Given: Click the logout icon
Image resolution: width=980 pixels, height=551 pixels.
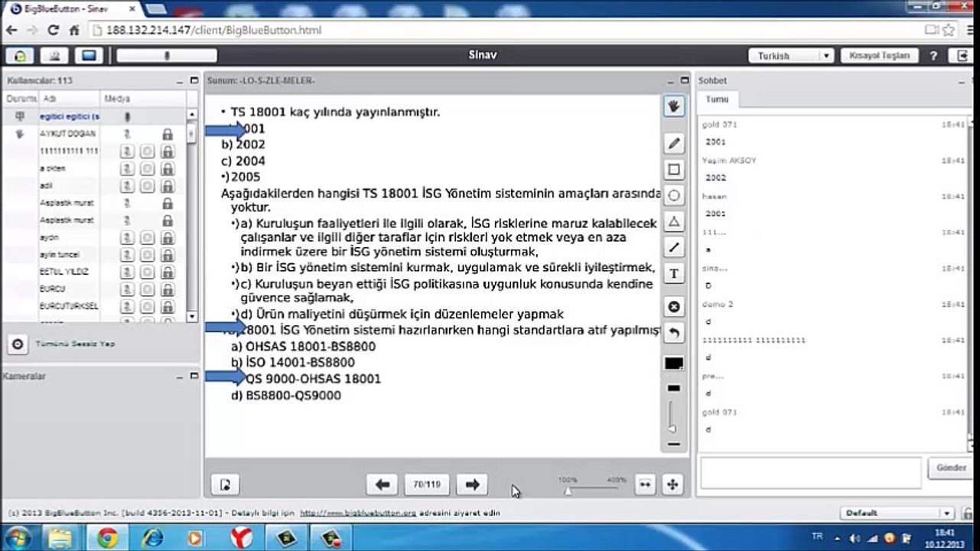Looking at the screenshot, I should point(962,56).
